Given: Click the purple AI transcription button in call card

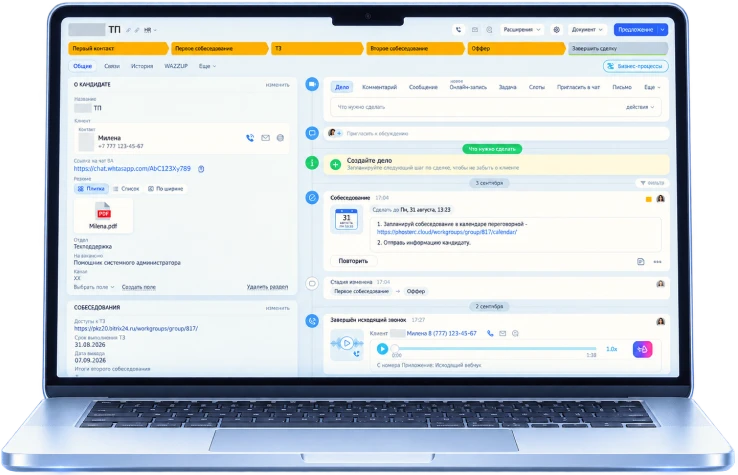Looking at the screenshot, I should tap(642, 349).
